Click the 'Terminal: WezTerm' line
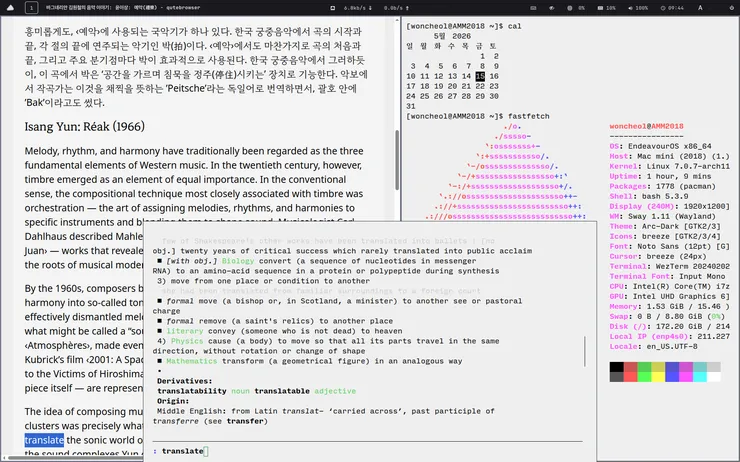 [x=669, y=266]
